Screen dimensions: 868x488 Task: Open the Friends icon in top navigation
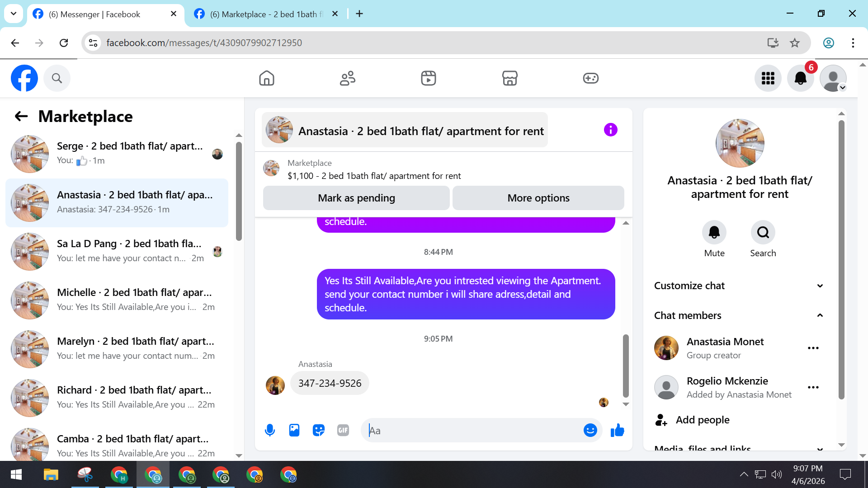(348, 78)
